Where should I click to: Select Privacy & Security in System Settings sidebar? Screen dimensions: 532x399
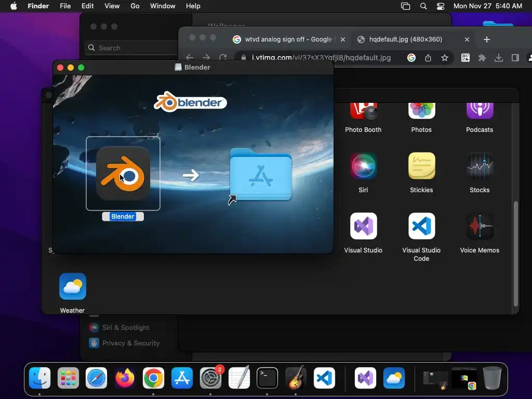click(x=124, y=343)
